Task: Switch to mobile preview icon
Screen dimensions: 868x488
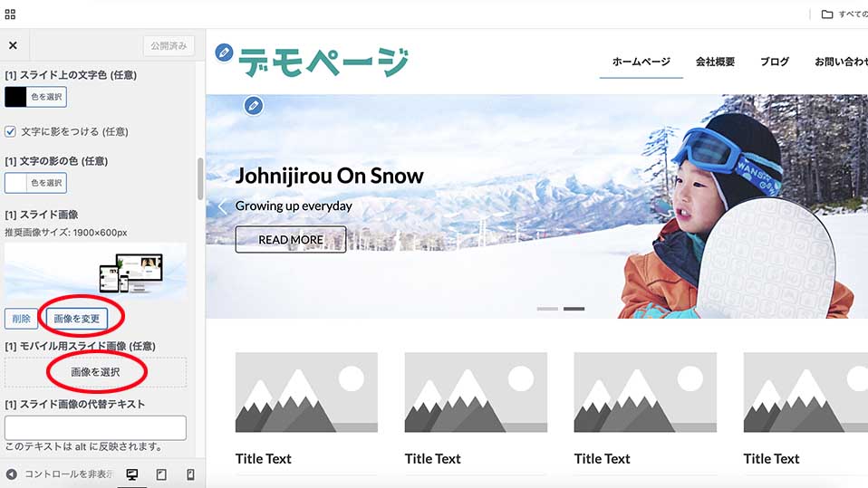Action: [x=190, y=474]
